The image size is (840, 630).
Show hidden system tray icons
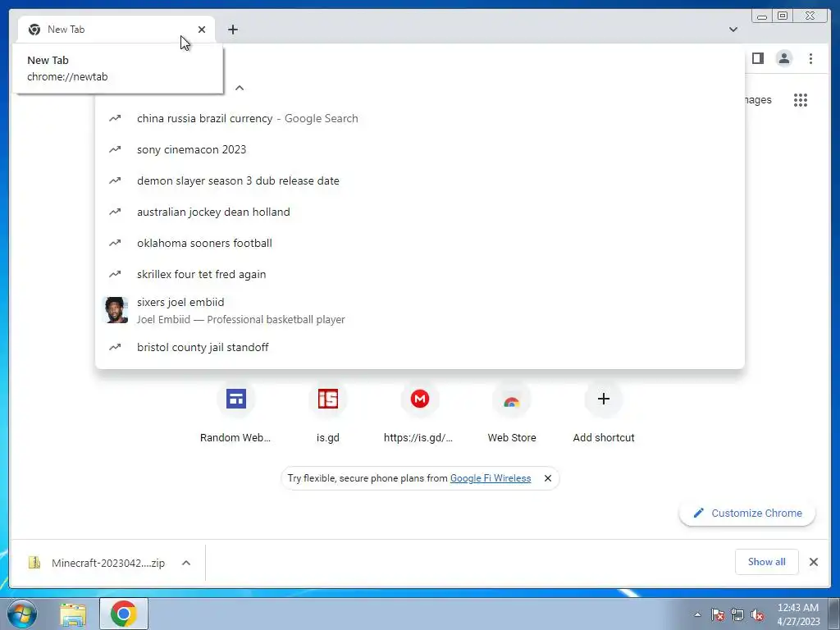click(697, 614)
